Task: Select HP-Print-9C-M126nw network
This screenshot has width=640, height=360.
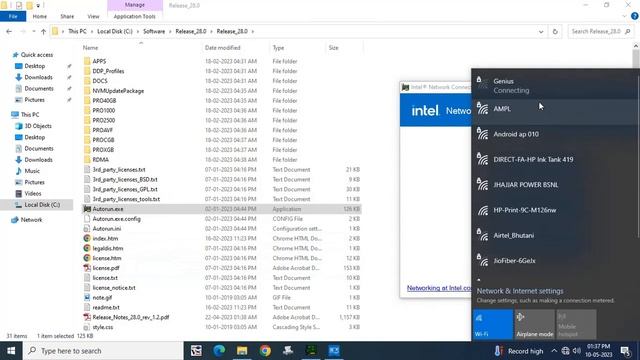Action: [x=555, y=210]
